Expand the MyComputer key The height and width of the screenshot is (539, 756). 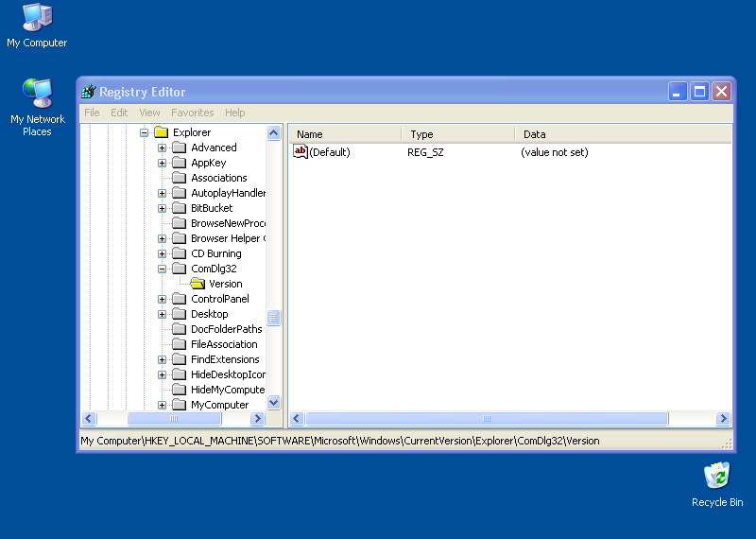(x=162, y=405)
